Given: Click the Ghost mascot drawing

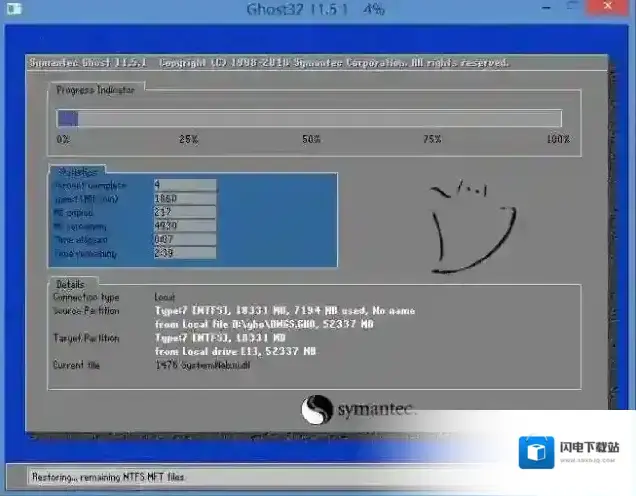Looking at the screenshot, I should [x=472, y=227].
